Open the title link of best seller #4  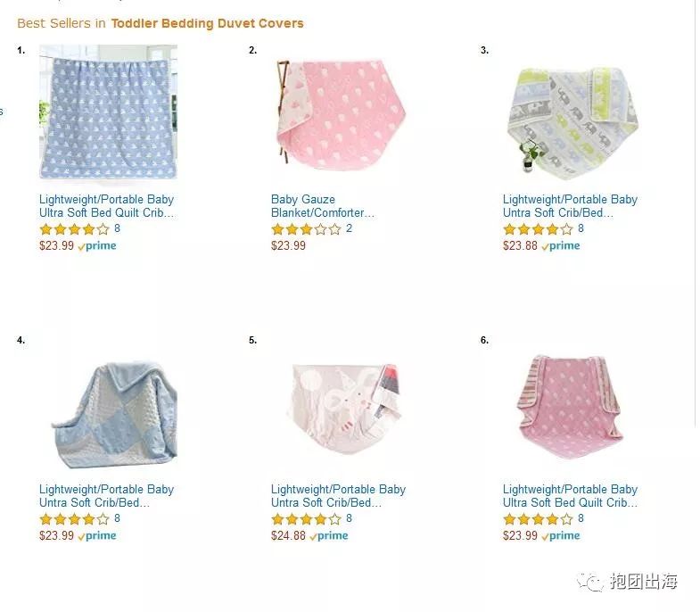click(x=106, y=496)
